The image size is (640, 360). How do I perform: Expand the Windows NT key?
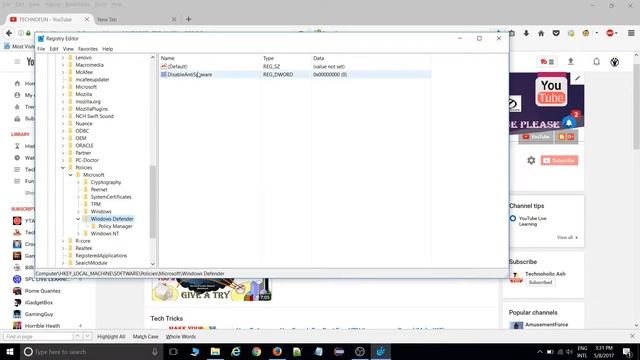click(78, 234)
